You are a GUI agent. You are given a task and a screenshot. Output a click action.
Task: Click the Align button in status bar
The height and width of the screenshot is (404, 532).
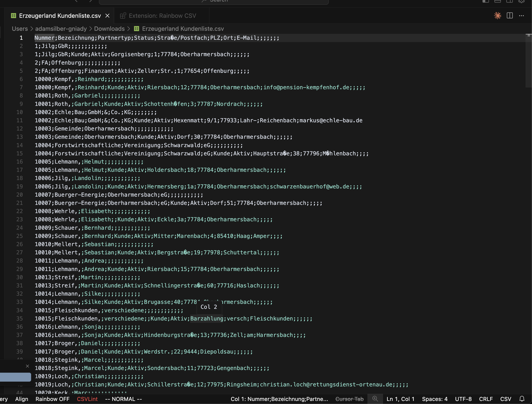(x=22, y=399)
